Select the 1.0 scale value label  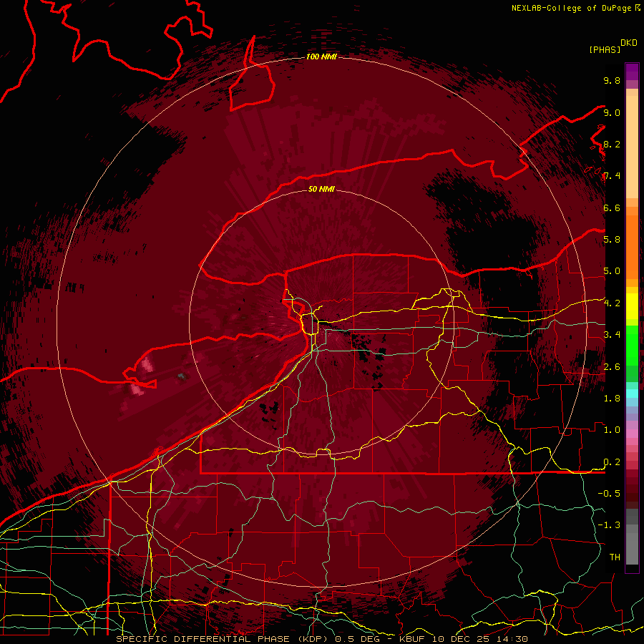coord(612,430)
